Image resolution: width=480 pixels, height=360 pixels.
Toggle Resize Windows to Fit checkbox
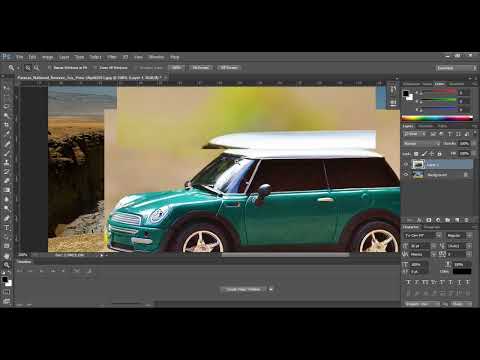[x=49, y=68]
